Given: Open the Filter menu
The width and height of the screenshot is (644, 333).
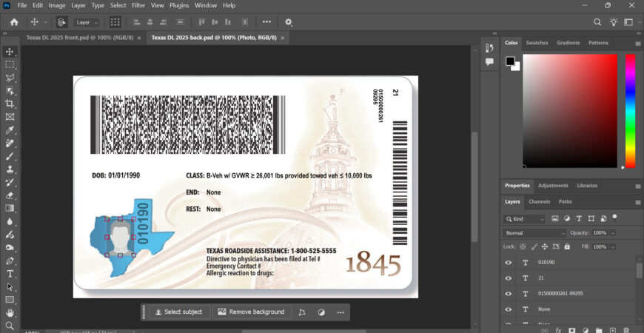Looking at the screenshot, I should click(138, 5).
